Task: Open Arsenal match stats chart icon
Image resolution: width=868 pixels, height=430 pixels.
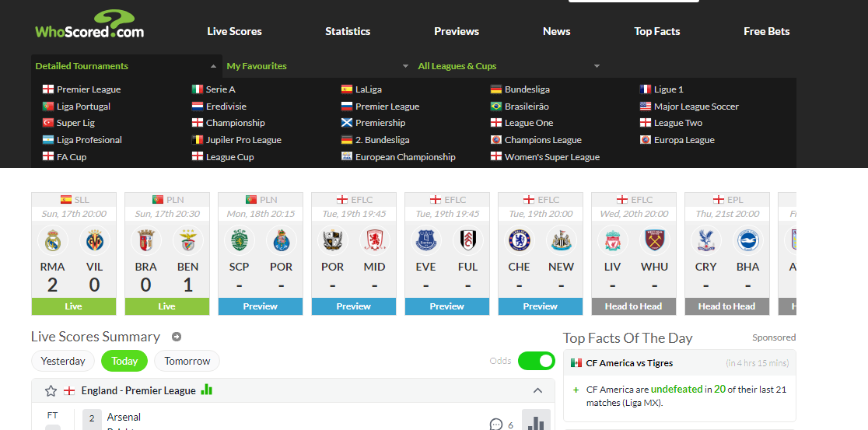Action: [x=536, y=421]
